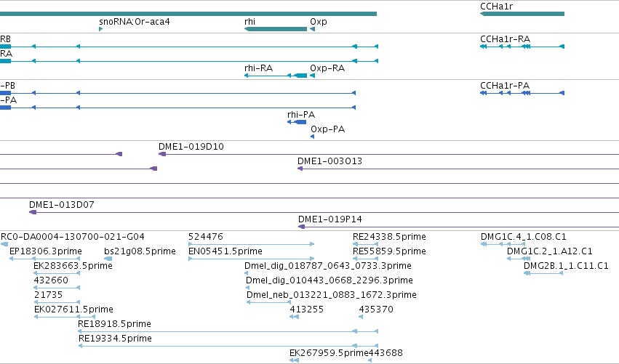Screen dimensions: 619x364
Task: Click the Oxp gene label
Action: click(319, 22)
